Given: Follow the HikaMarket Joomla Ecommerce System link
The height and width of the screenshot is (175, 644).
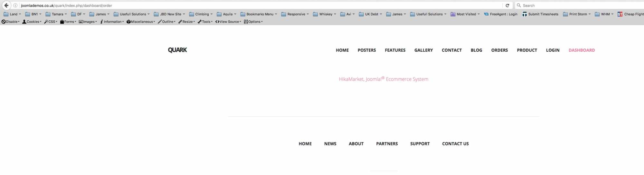Looking at the screenshot, I should click(x=384, y=79).
